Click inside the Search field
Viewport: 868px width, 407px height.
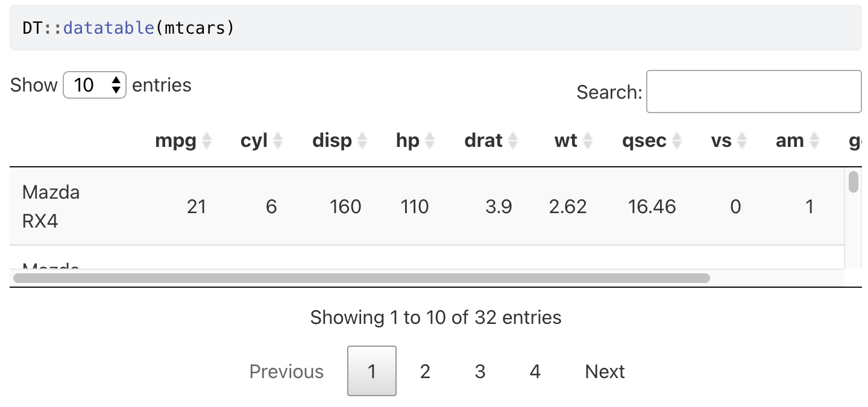pyautogui.click(x=753, y=92)
